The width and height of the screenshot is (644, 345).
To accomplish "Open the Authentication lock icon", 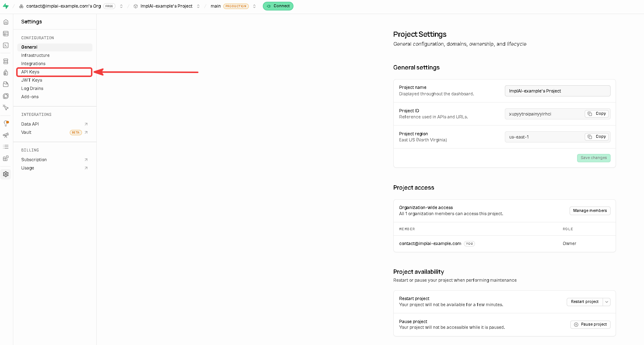I will pos(6,73).
